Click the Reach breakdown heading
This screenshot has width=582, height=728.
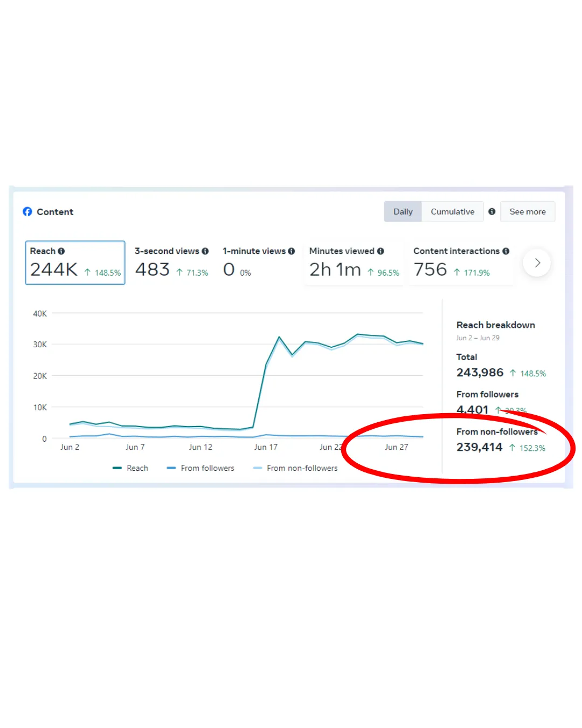coord(496,325)
